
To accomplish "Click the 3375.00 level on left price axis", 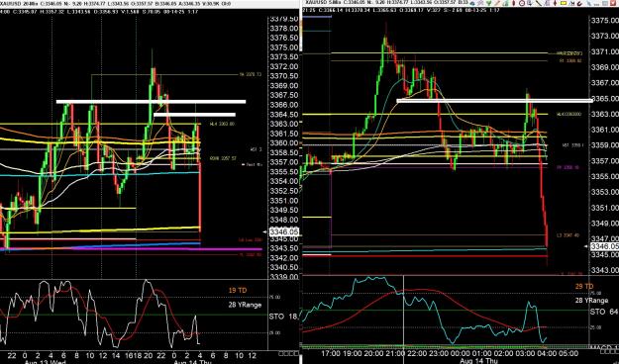I will click(284, 47).
